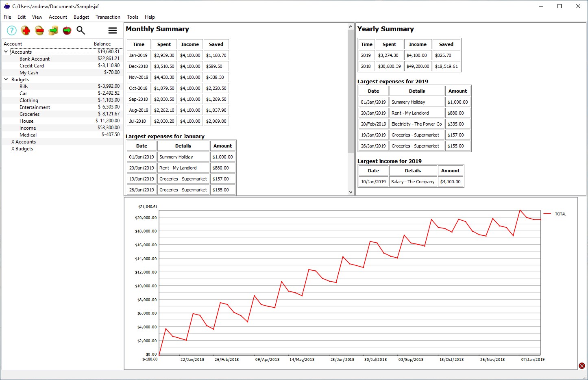Click the Sep-2018 monthly row
588x380 pixels.
click(178, 99)
